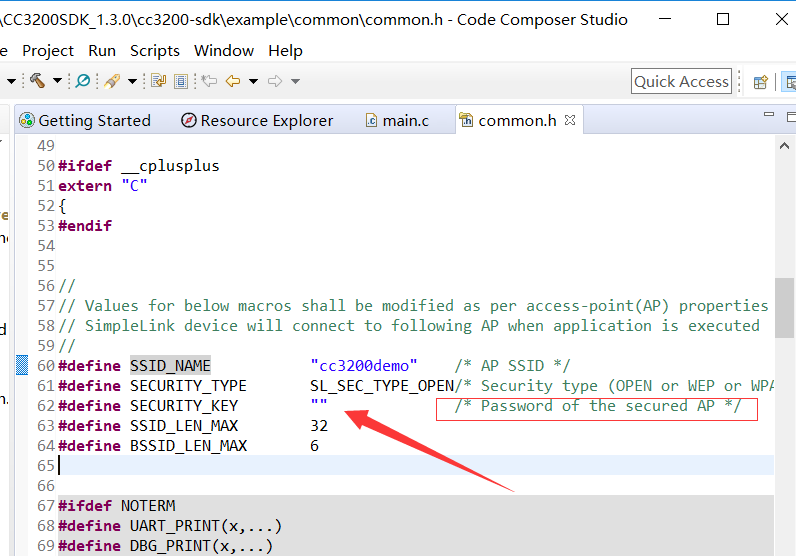The width and height of the screenshot is (796, 556).
Task: Click SECURITY_KEY macro name
Action: [184, 406]
